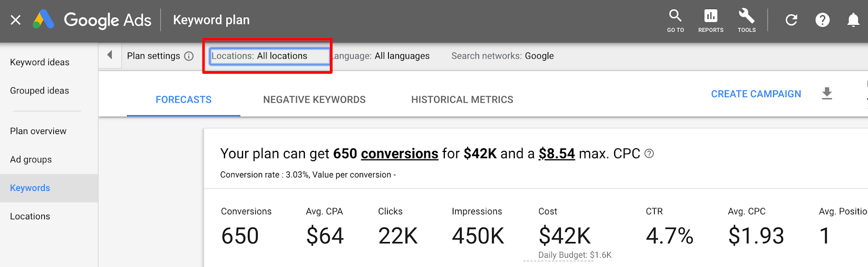Click the underlined conversions link
Image resolution: width=868 pixels, height=267 pixels.
click(x=399, y=154)
